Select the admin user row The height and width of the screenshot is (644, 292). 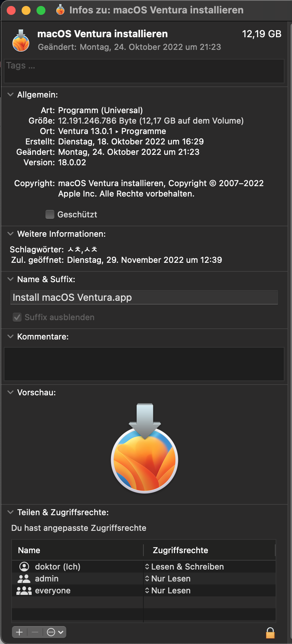click(x=144, y=578)
